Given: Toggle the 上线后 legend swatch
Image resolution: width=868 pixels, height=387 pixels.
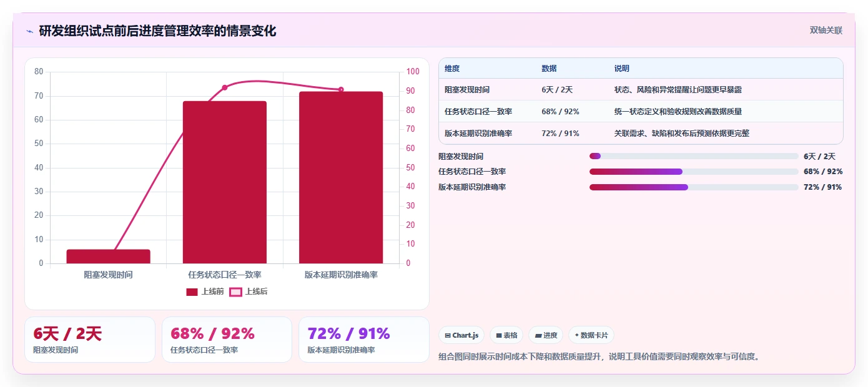Looking at the screenshot, I should [x=235, y=291].
